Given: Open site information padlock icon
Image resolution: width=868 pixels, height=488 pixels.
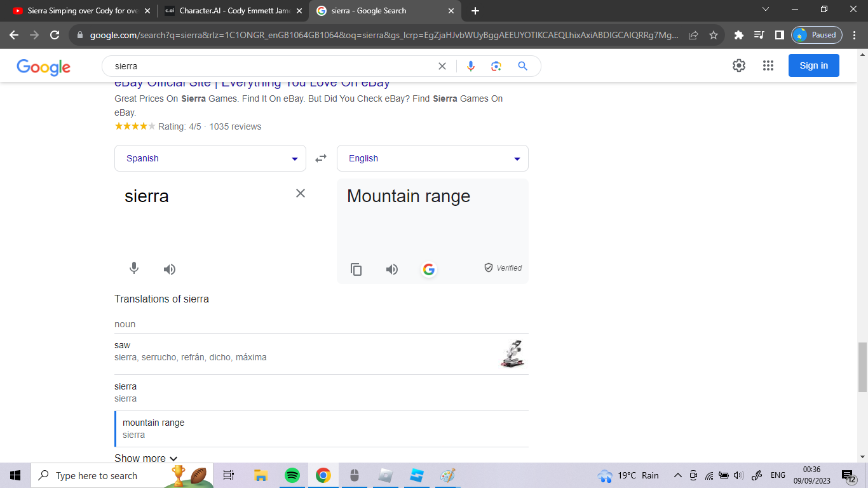Looking at the screenshot, I should click(79, 35).
